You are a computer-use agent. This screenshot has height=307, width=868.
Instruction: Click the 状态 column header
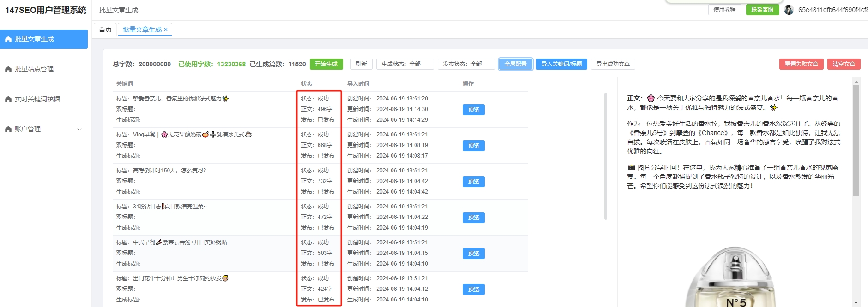click(x=307, y=84)
